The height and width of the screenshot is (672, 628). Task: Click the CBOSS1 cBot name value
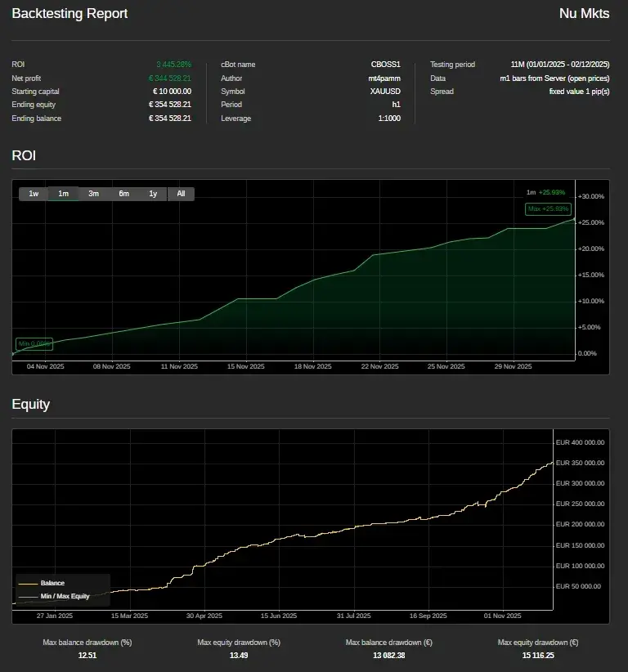(x=385, y=65)
